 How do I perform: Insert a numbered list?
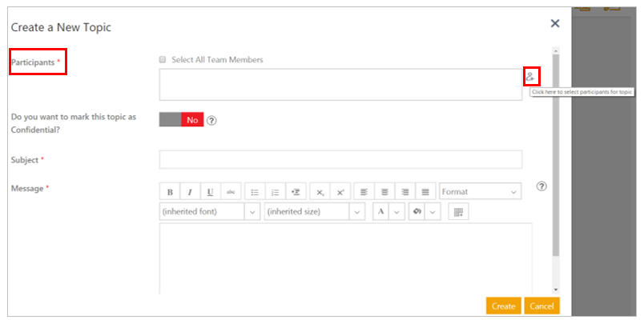pos(275,192)
